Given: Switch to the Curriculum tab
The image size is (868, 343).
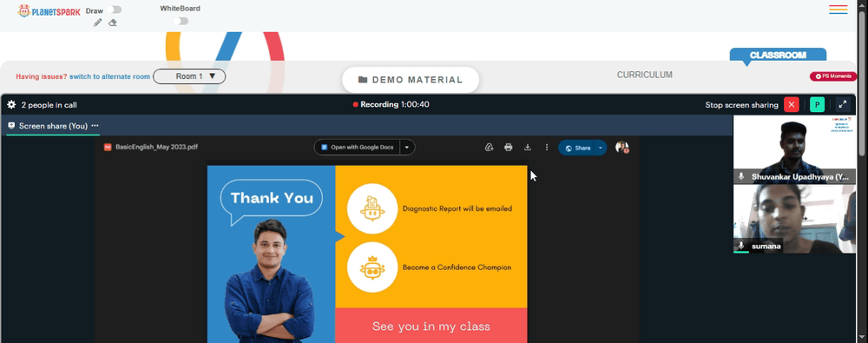Looking at the screenshot, I should click(644, 75).
